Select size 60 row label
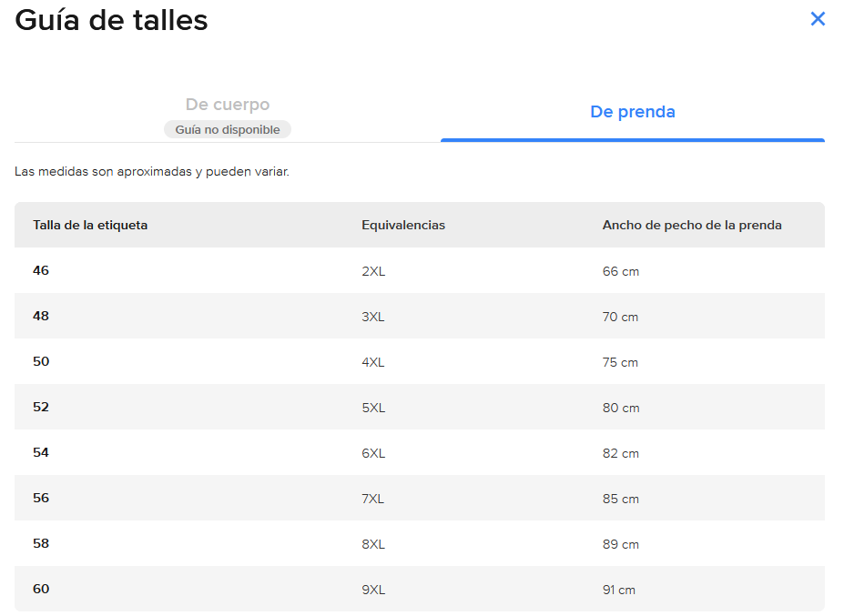This screenshot has height=616, width=844. (41, 590)
